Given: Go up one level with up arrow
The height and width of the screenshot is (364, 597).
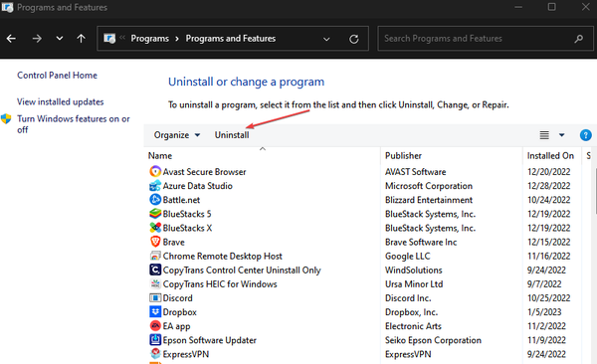Looking at the screenshot, I should pyautogui.click(x=81, y=39).
